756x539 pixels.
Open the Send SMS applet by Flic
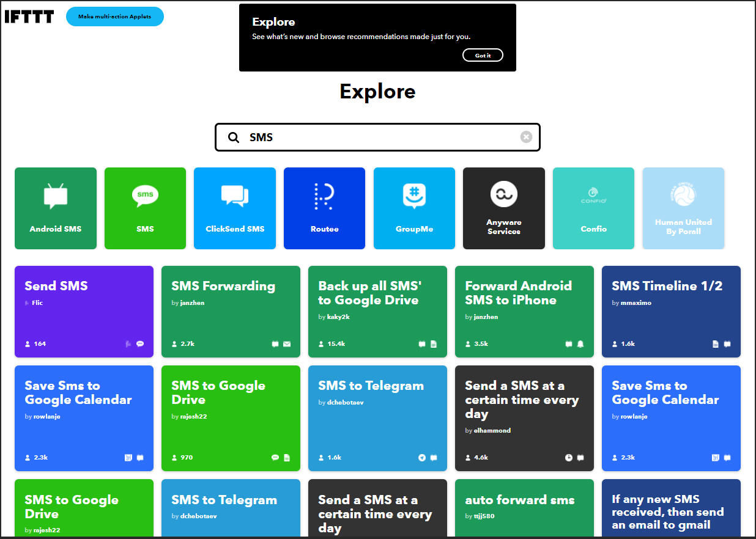tap(84, 312)
